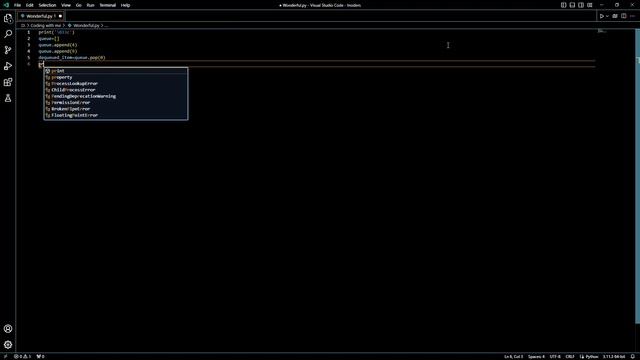This screenshot has width=640, height=360.
Task: Click the Coding with me breadcrumb
Action: (45, 25)
